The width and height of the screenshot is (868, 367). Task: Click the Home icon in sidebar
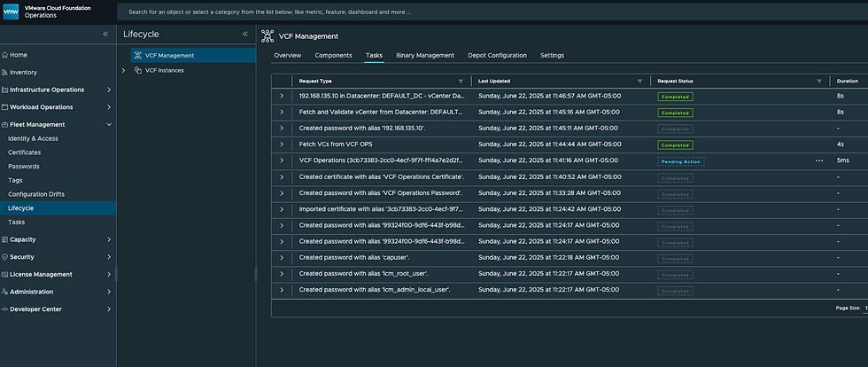(5, 55)
